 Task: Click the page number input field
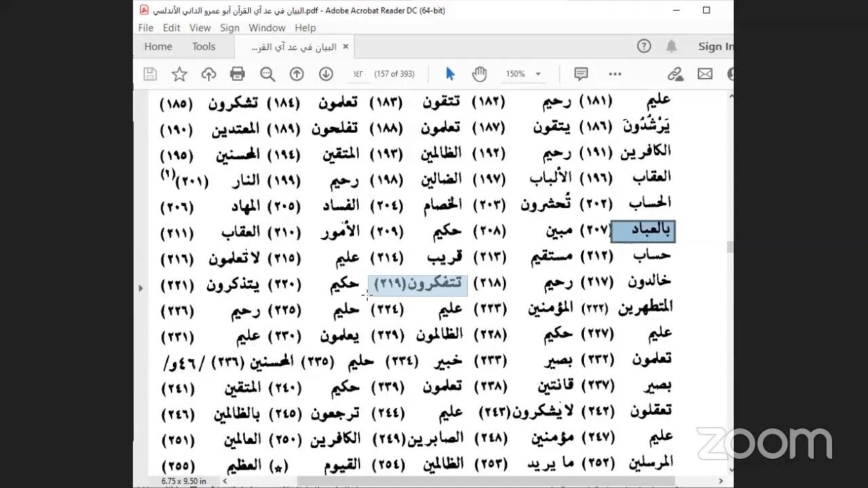pyautogui.click(x=357, y=74)
